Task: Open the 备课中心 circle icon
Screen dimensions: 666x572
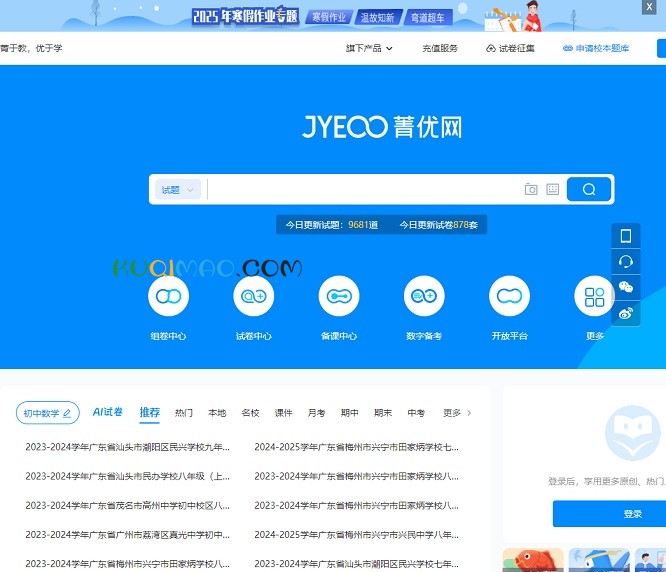Action: pos(339,296)
